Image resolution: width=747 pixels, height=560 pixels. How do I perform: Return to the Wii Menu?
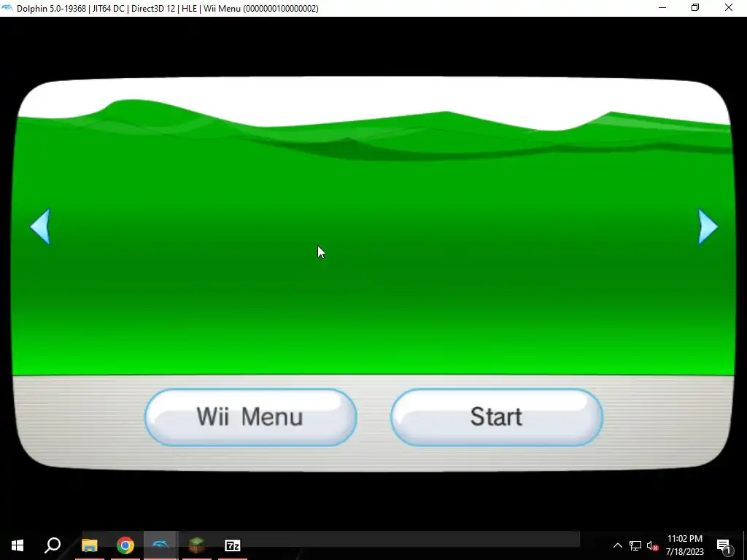tap(251, 417)
